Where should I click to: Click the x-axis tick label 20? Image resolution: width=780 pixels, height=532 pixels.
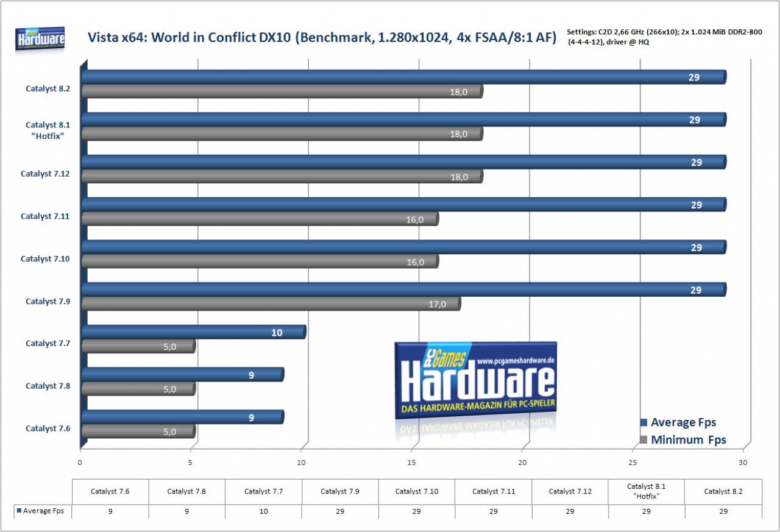click(522, 463)
